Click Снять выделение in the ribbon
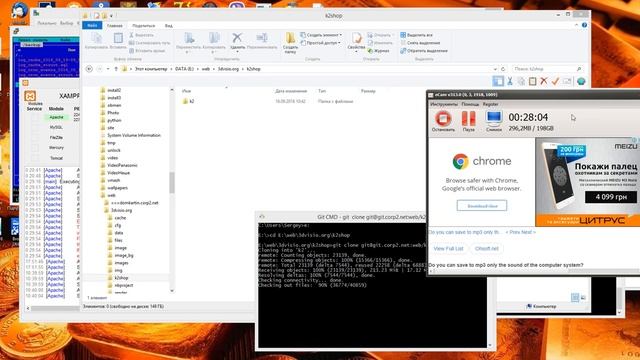The height and width of the screenshot is (360, 640). 420,43
